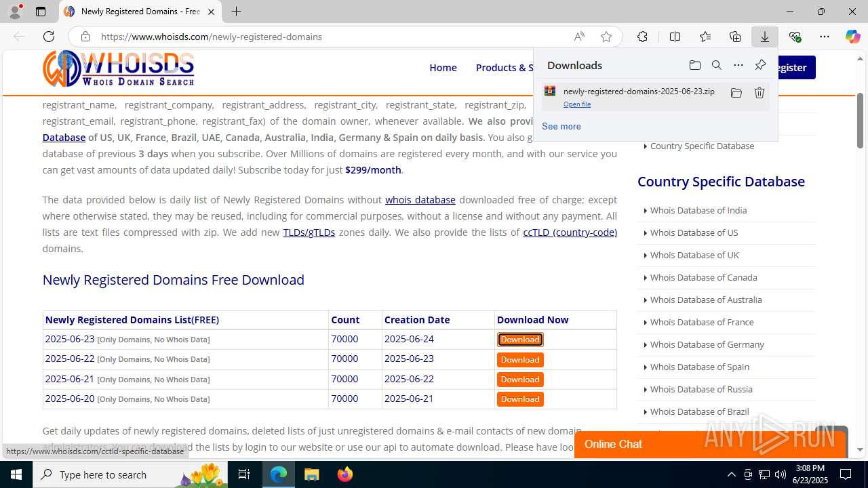868x488 pixels.
Task: Download the 2025-06-23 domains list
Action: [x=520, y=340]
